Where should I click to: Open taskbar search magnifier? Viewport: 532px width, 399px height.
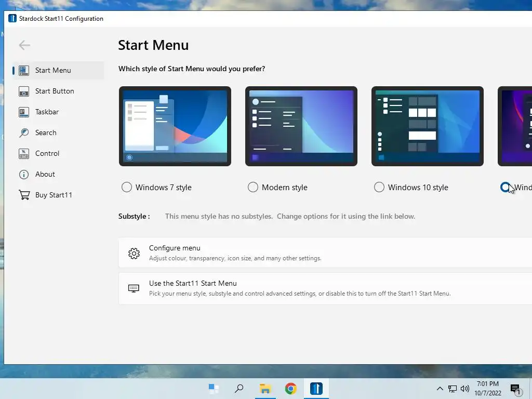pyautogui.click(x=239, y=389)
